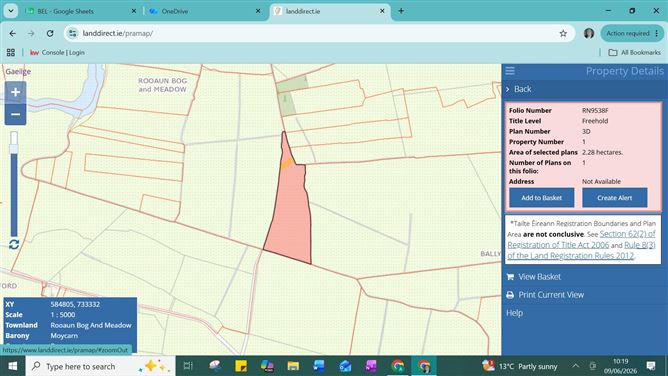Select the barony value Moycarn
The width and height of the screenshot is (668, 376).
click(x=64, y=336)
